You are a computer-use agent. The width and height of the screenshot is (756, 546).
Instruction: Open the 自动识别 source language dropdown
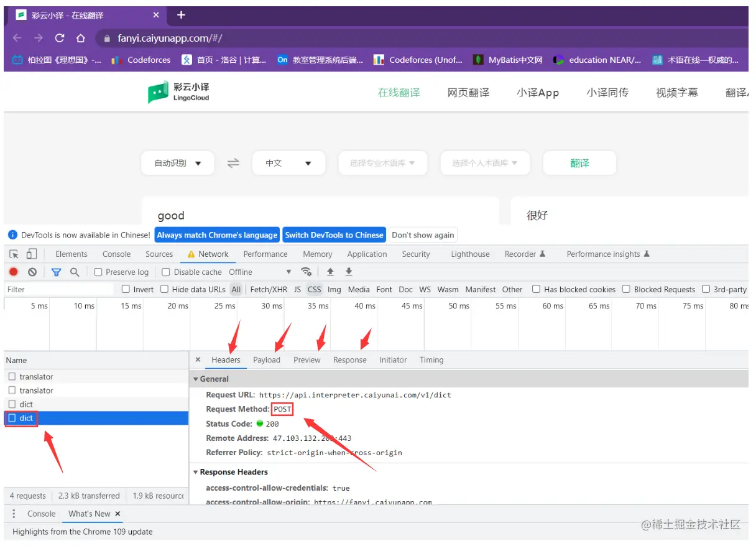pos(178,163)
